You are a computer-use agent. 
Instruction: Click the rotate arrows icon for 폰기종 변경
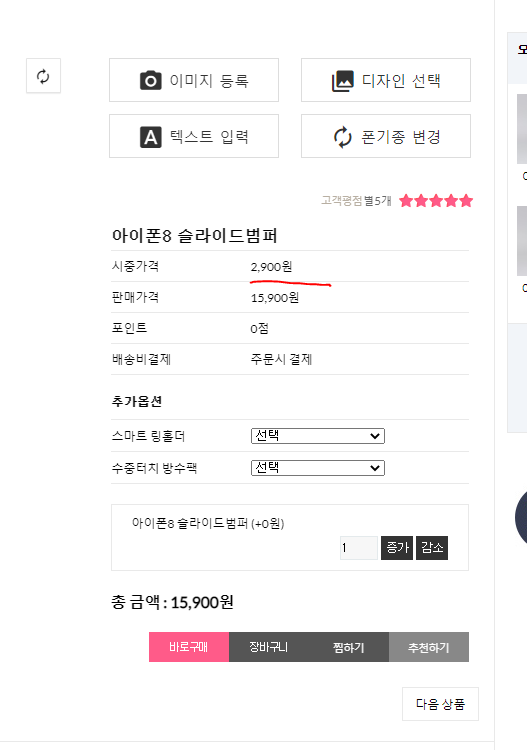click(x=343, y=137)
